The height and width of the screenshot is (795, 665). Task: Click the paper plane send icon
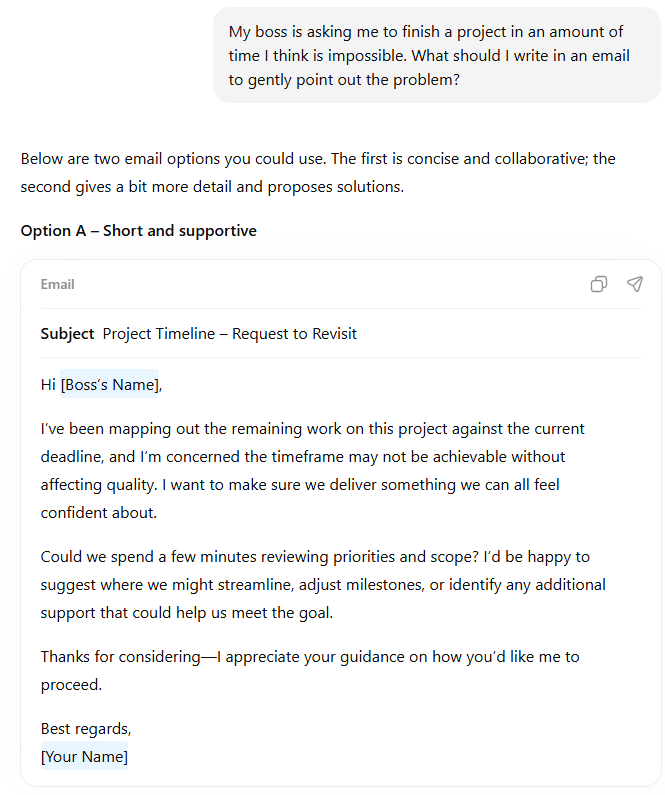coord(635,284)
